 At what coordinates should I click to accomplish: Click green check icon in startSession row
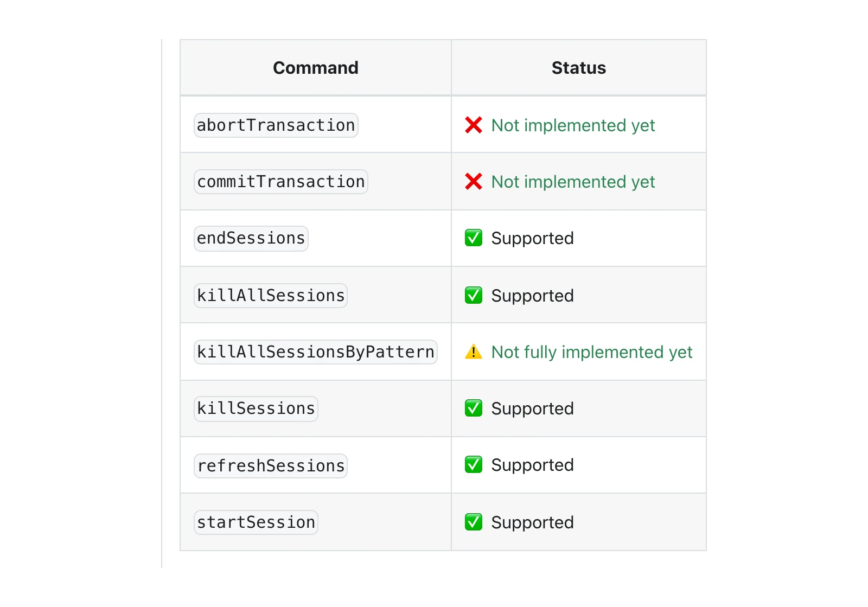473,522
